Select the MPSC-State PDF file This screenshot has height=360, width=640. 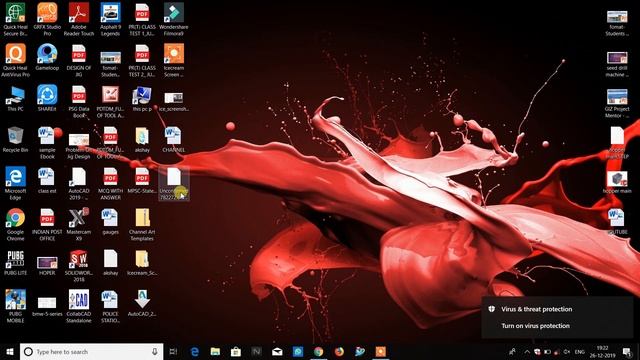(142, 180)
